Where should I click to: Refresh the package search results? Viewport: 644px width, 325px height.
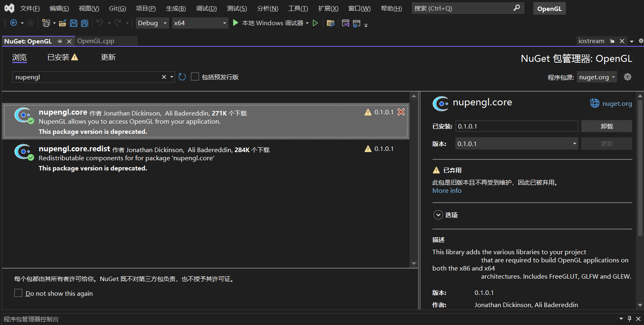[x=182, y=77]
